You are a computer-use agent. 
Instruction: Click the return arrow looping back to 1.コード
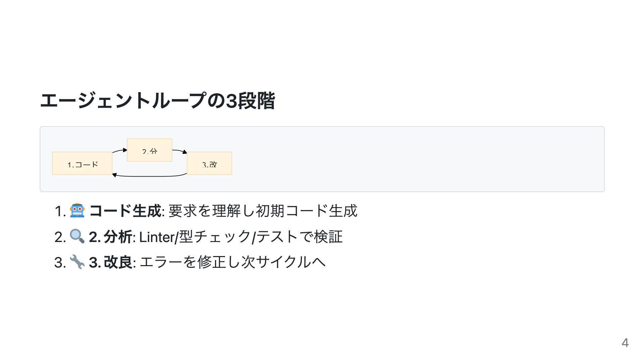pos(149,175)
